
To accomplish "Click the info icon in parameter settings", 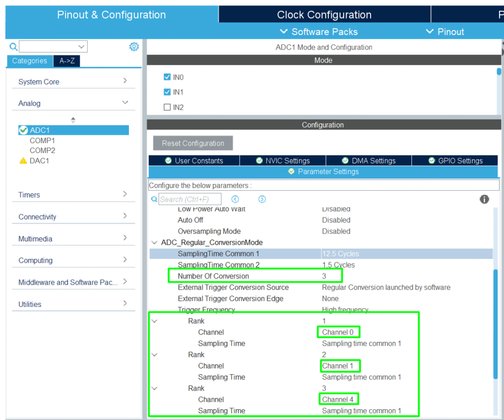I will pos(484,199).
